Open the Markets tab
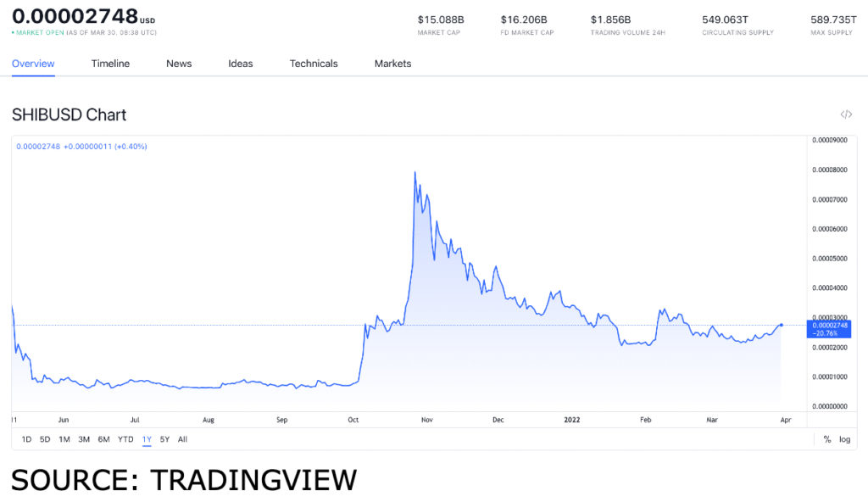 (392, 64)
